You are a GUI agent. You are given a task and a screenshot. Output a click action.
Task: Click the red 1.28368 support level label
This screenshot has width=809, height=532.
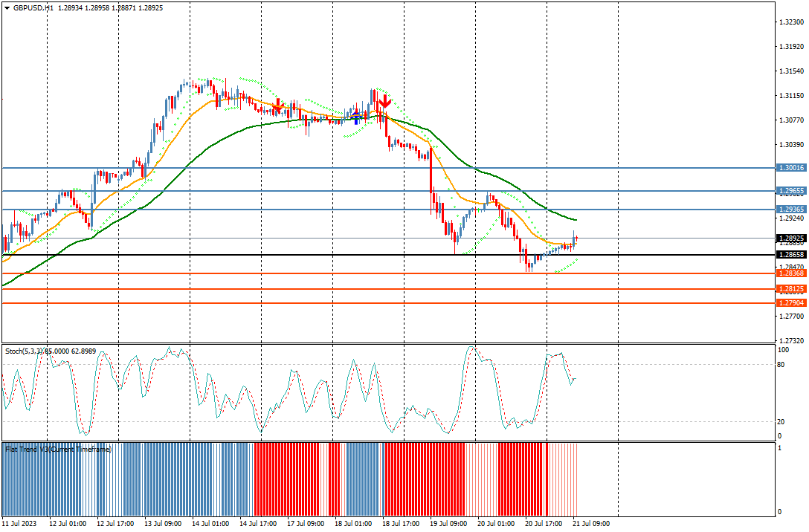point(791,273)
